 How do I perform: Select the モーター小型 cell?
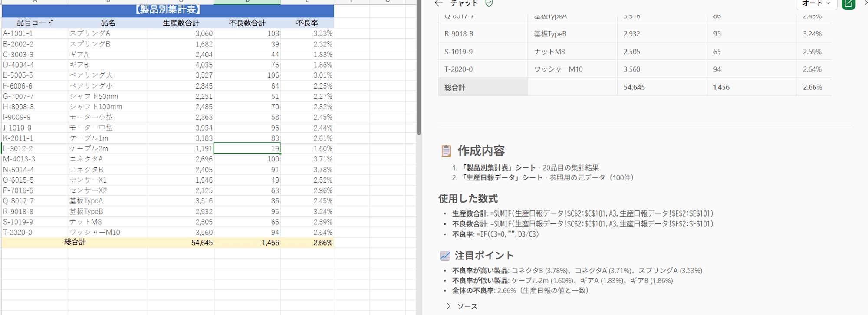[x=108, y=117]
